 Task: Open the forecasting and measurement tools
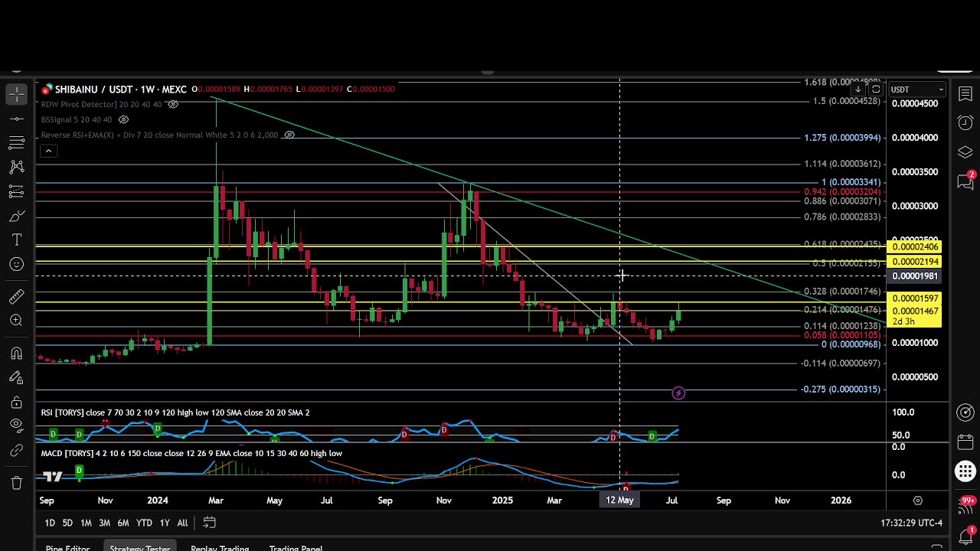[x=17, y=191]
